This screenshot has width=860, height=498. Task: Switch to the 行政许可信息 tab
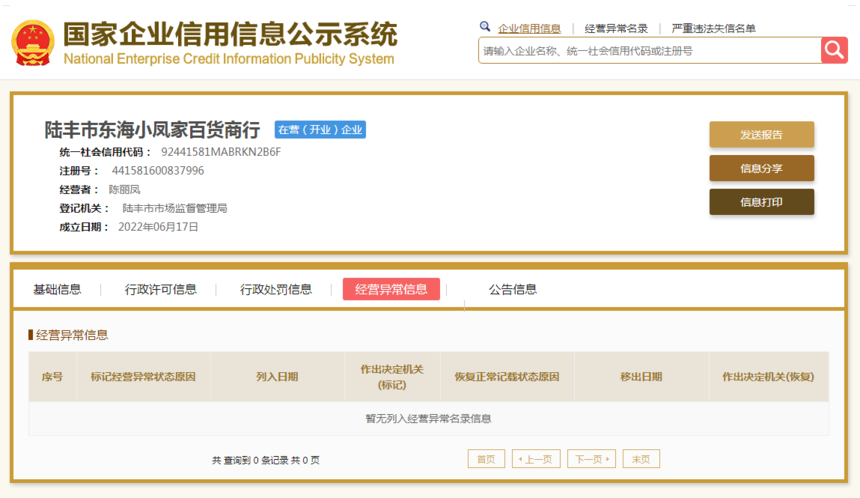(160, 289)
